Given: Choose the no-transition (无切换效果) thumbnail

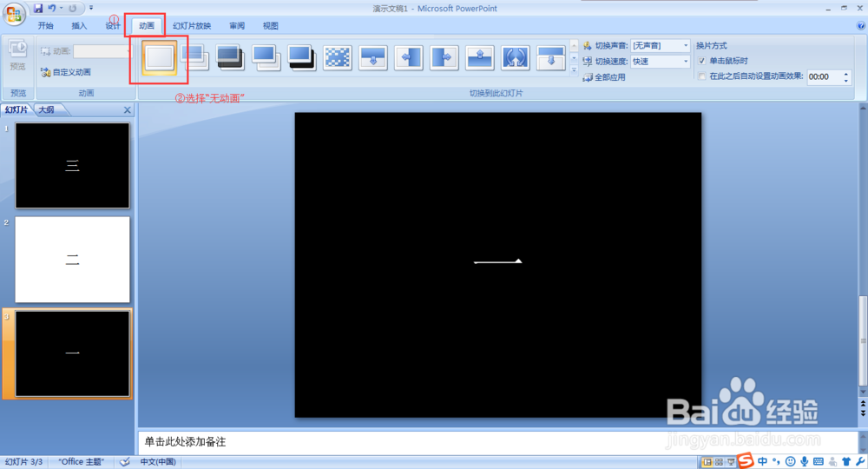Looking at the screenshot, I should pyautogui.click(x=160, y=57).
